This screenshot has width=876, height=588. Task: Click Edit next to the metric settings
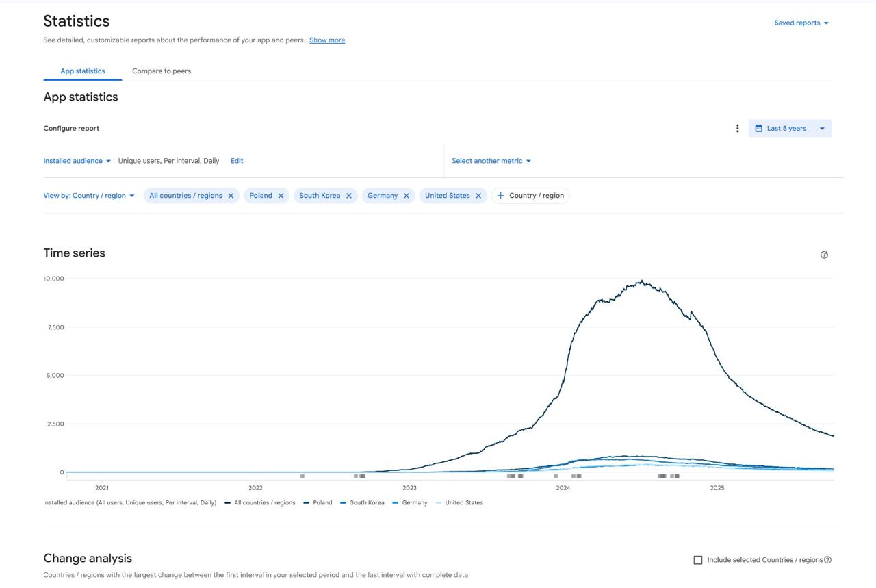click(x=237, y=161)
